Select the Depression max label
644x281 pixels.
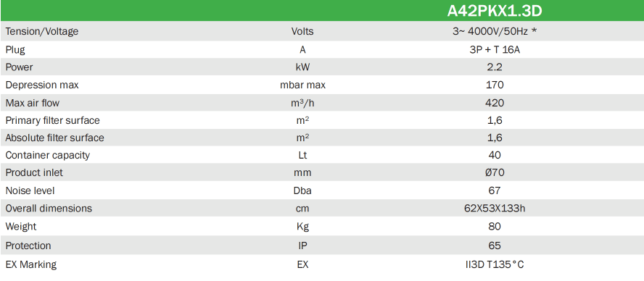[x=42, y=85]
